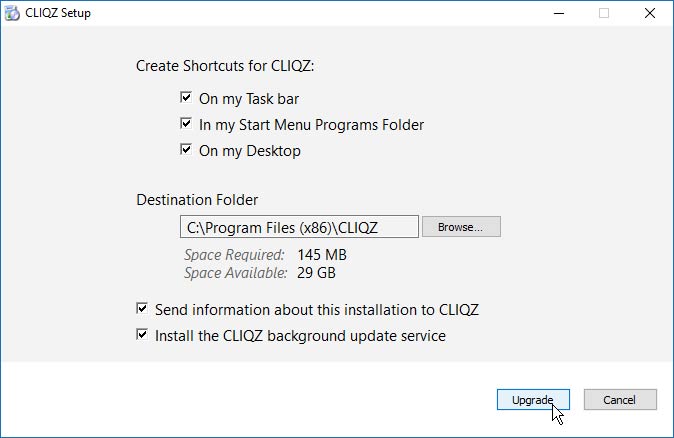Cancel the CLIQZ setup
The image size is (674, 438).
coord(620,400)
